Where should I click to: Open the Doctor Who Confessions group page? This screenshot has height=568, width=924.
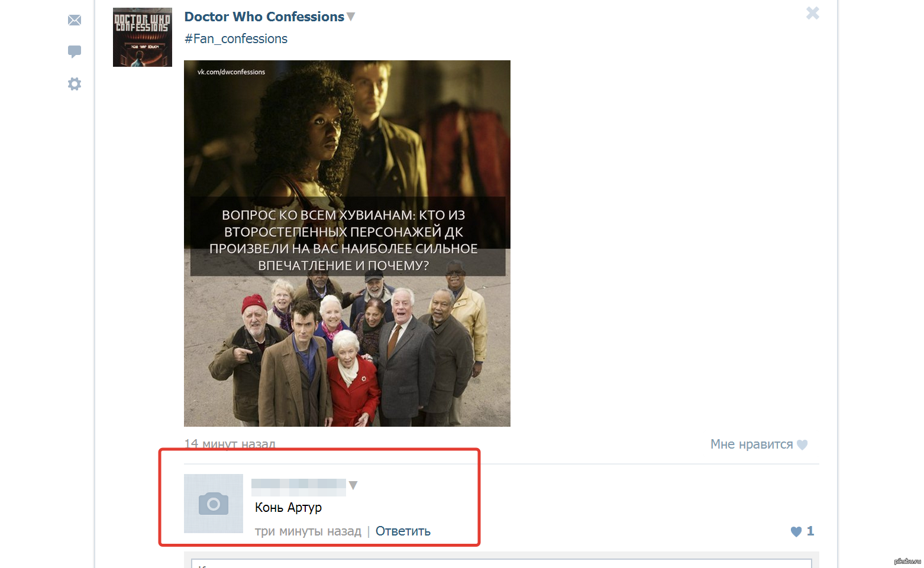point(264,17)
